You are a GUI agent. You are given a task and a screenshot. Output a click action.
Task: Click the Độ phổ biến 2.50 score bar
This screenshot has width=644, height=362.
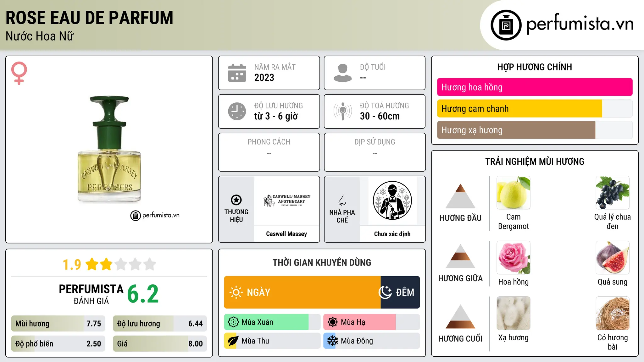tap(58, 343)
